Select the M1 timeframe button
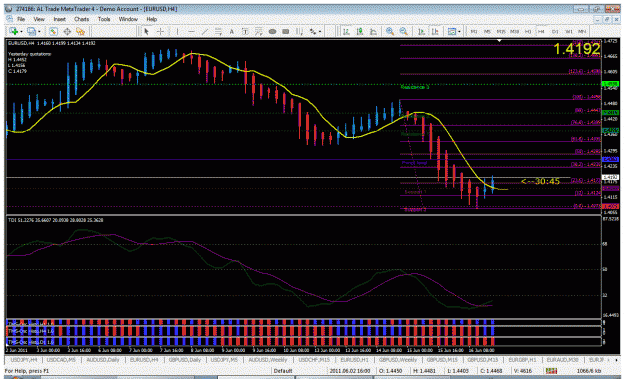 coord(474,31)
